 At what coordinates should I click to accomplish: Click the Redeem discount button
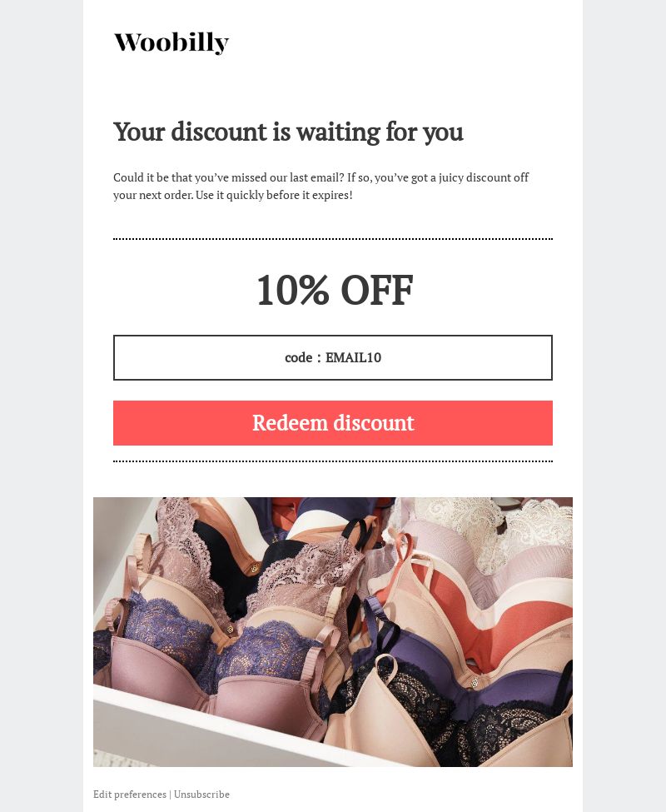[333, 422]
